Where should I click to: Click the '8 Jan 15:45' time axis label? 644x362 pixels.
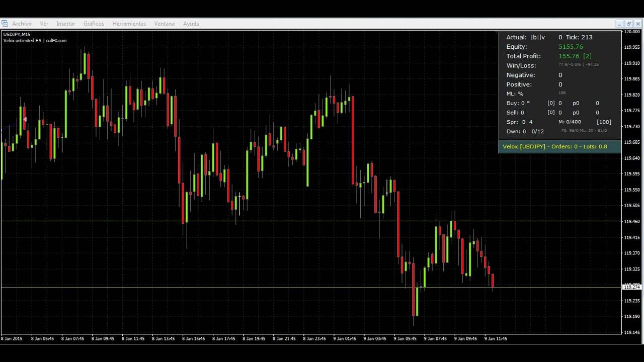(x=193, y=339)
